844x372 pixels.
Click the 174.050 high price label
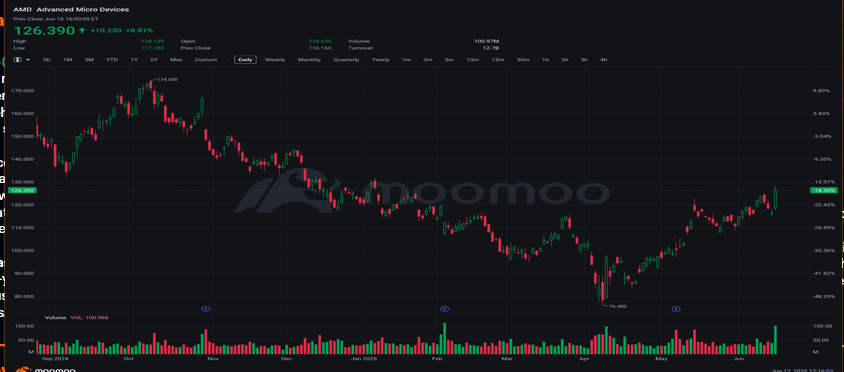pyautogui.click(x=167, y=80)
